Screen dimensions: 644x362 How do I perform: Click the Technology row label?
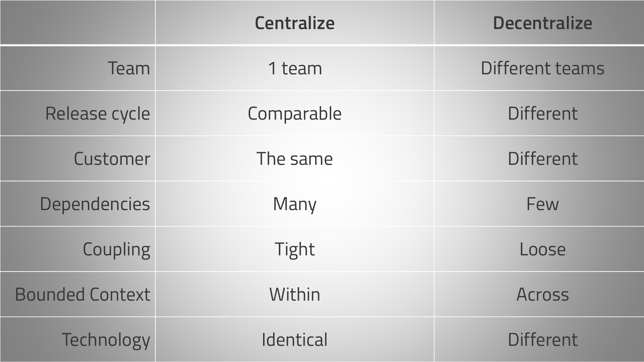tap(106, 340)
